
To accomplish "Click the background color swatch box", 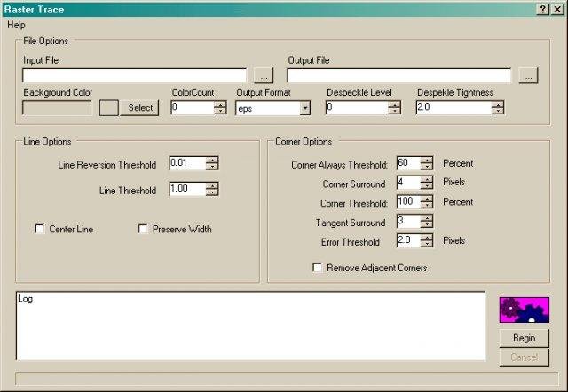I will [108, 108].
